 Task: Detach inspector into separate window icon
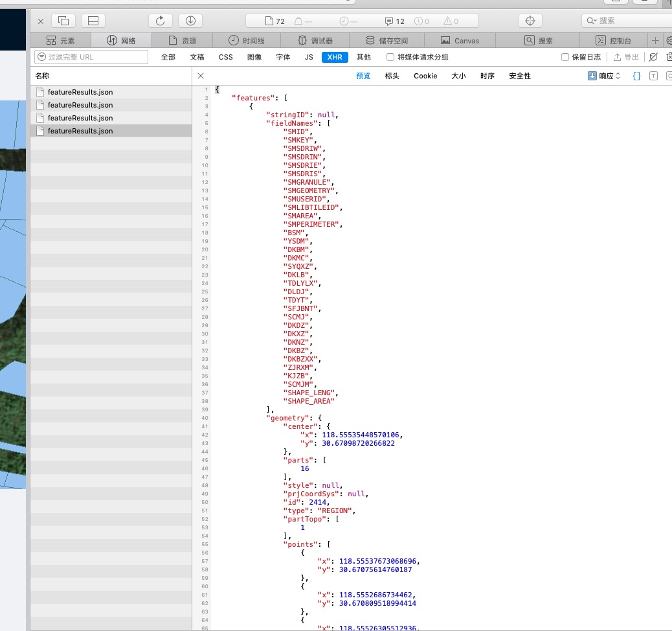tap(63, 21)
